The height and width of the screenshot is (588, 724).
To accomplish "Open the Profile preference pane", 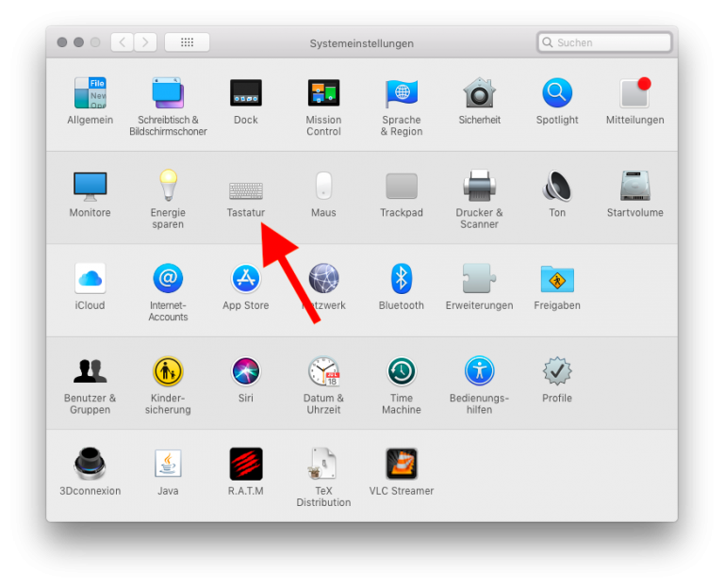I will [557, 371].
